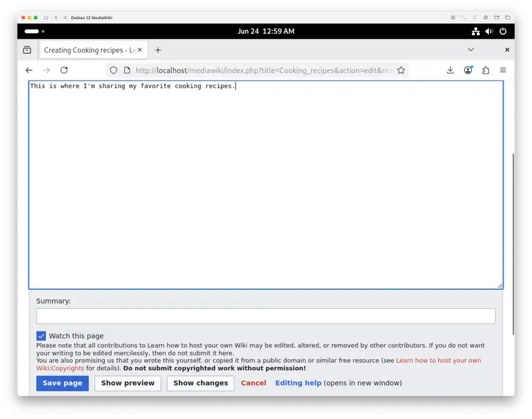532x419 pixels.
Task: Click the Show changes button
Action: pos(201,383)
